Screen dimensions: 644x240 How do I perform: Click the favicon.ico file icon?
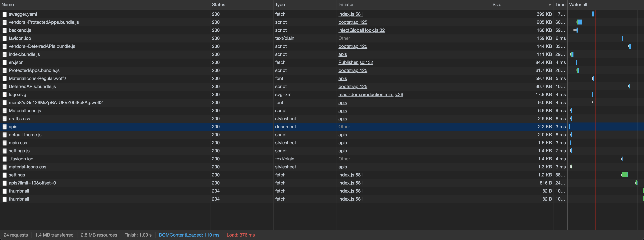pyautogui.click(x=4, y=38)
